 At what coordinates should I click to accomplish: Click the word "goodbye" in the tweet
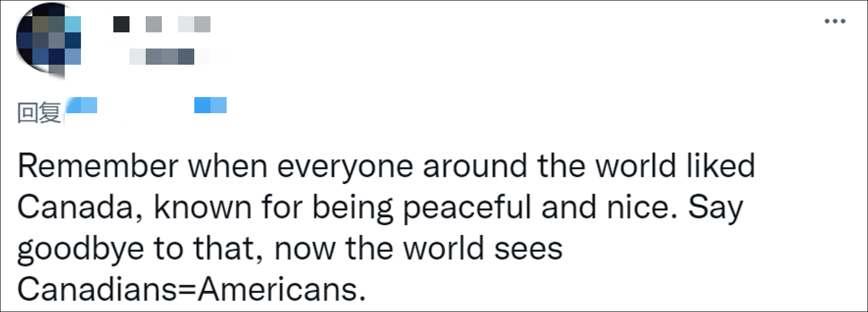coord(80,249)
